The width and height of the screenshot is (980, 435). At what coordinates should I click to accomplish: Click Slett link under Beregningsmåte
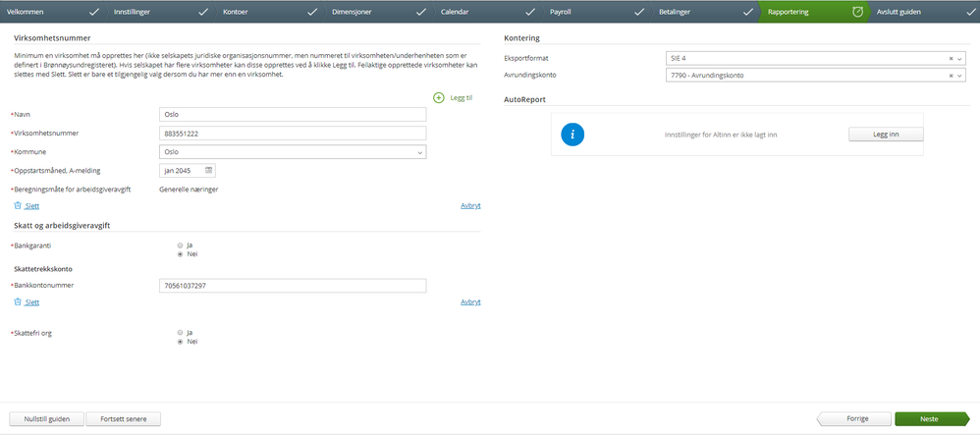pyautogui.click(x=31, y=205)
